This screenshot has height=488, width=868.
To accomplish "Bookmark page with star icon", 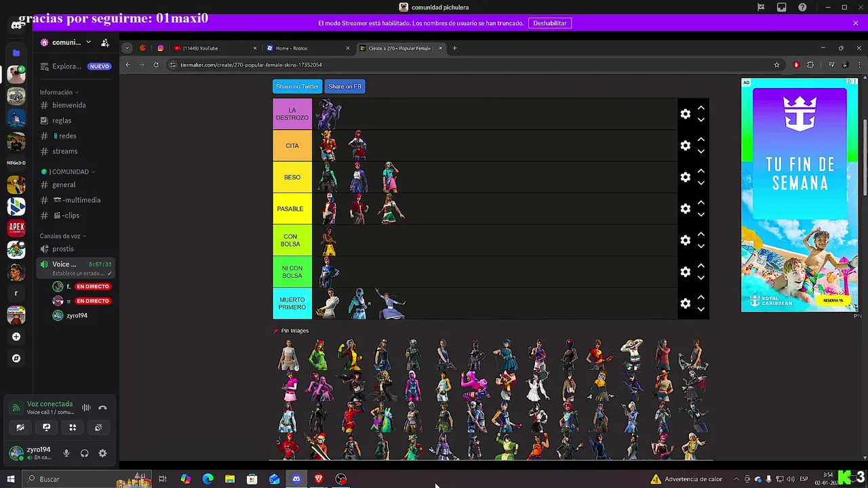I will coord(776,64).
